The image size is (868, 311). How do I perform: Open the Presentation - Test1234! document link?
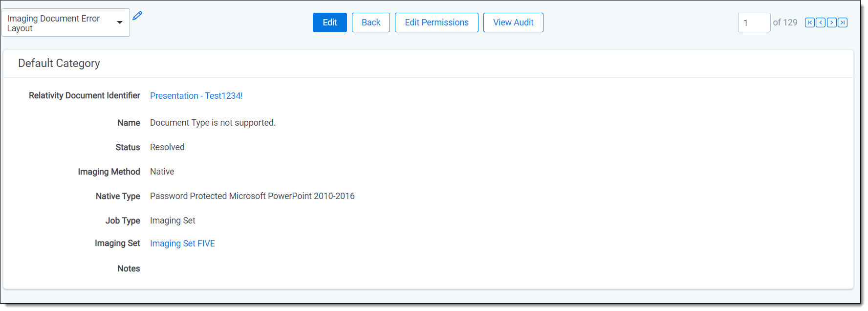[x=196, y=96]
